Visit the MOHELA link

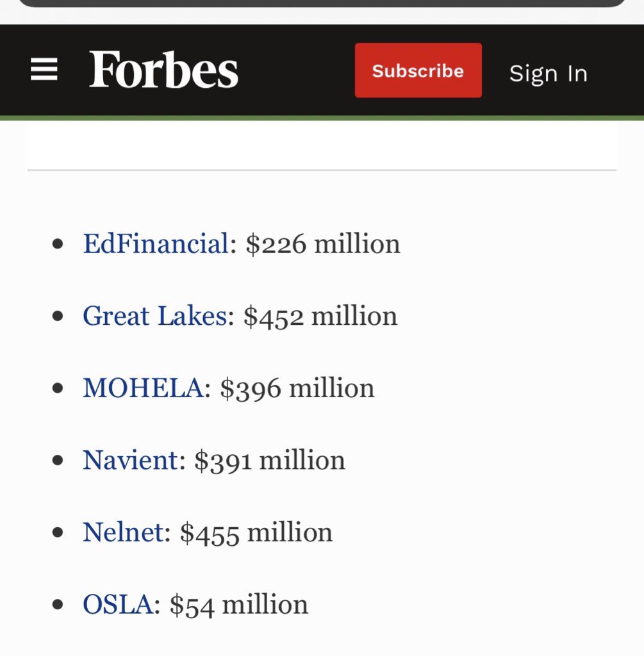143,388
